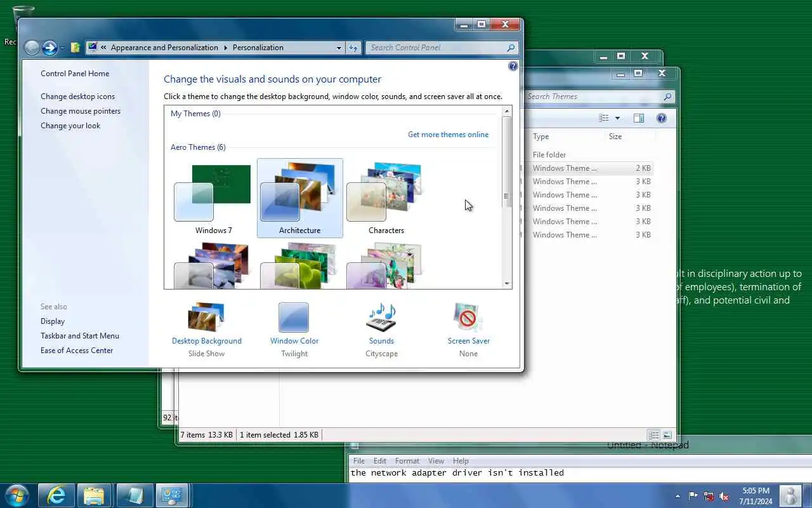Open Ease of Access Center link
812x508 pixels.
coord(77,351)
